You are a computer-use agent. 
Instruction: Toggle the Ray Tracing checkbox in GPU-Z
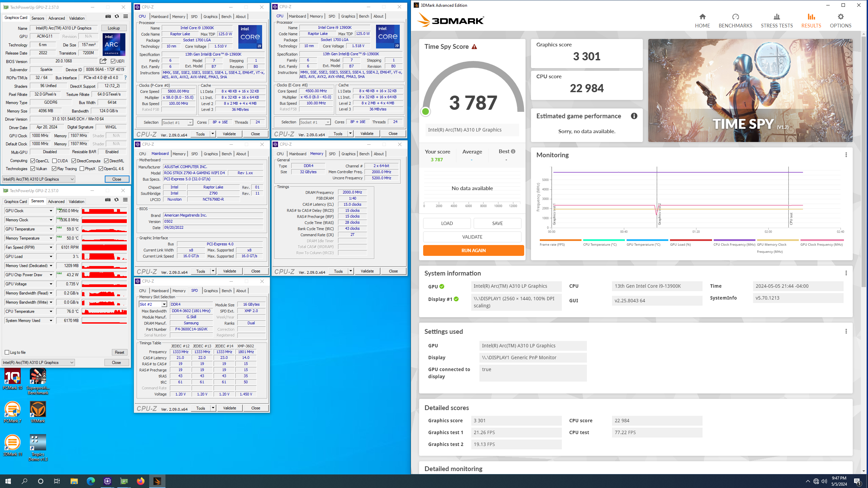click(54, 169)
